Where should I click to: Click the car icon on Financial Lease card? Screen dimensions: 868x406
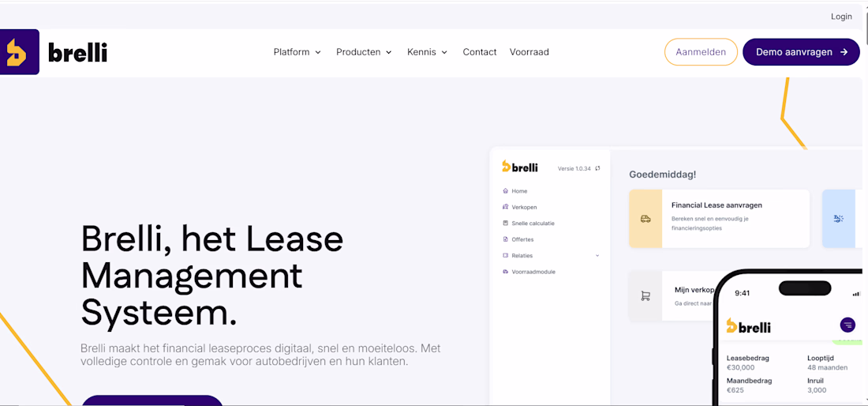click(x=645, y=219)
